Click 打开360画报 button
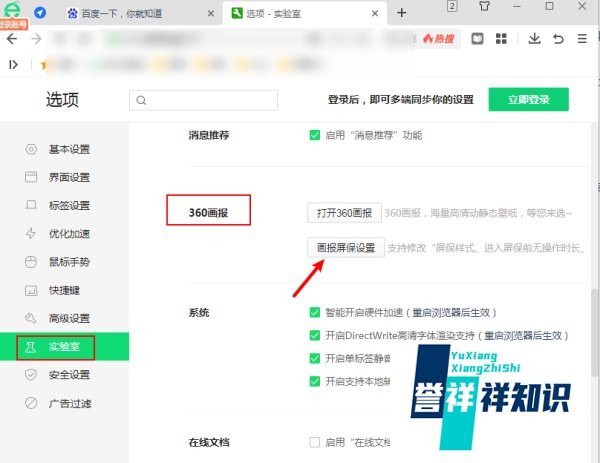Image resolution: width=600 pixels, height=463 pixels. pyautogui.click(x=344, y=213)
